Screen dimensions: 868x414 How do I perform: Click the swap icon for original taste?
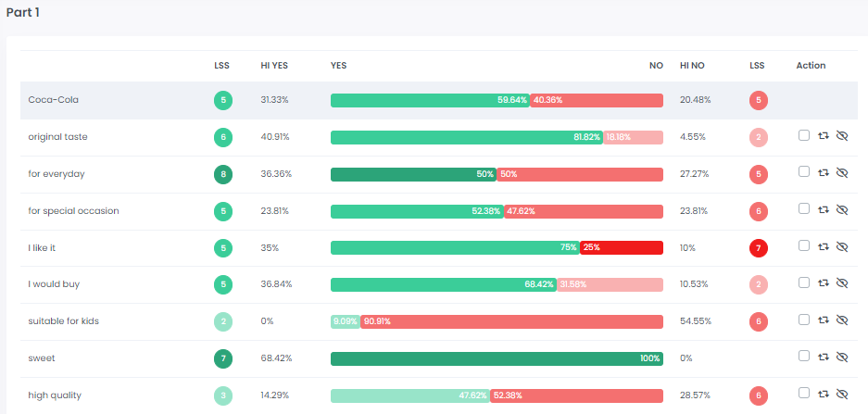pyautogui.click(x=824, y=136)
